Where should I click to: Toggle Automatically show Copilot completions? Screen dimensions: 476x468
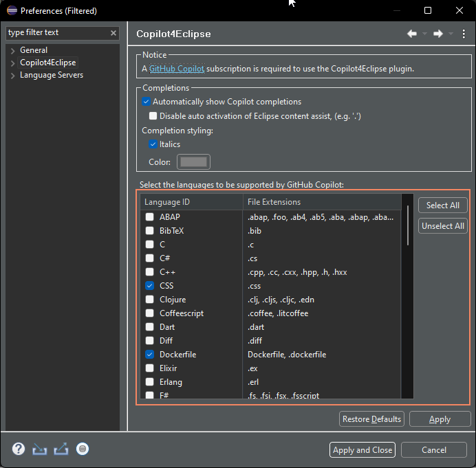coord(146,102)
